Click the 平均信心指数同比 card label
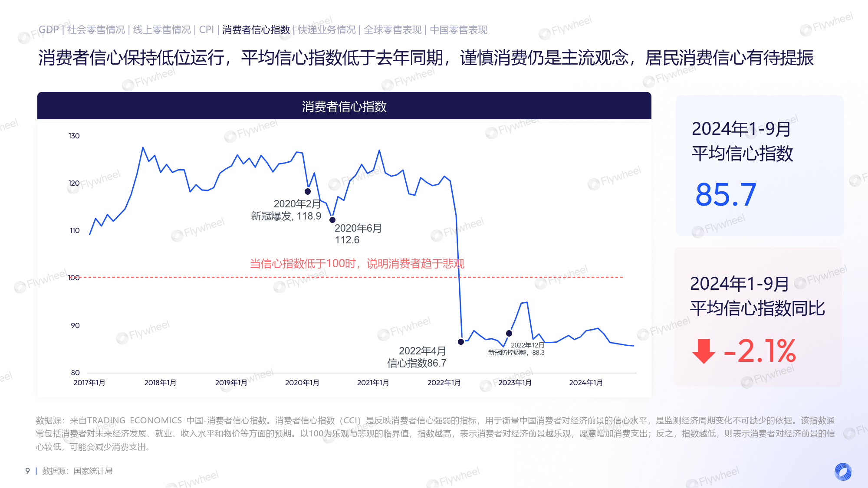The width and height of the screenshot is (868, 488). [757, 308]
